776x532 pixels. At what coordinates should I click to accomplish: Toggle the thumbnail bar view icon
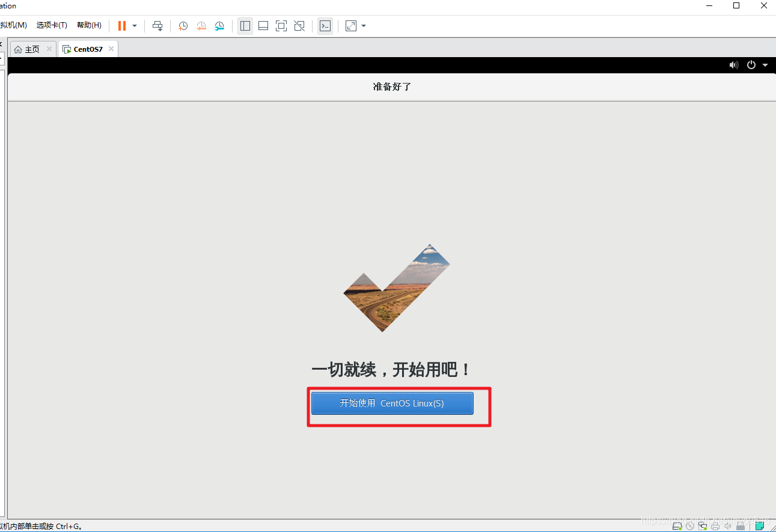(x=263, y=26)
